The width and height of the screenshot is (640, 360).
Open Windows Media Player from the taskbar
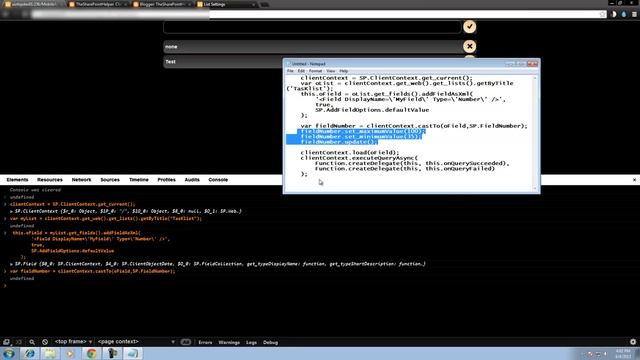point(70,353)
